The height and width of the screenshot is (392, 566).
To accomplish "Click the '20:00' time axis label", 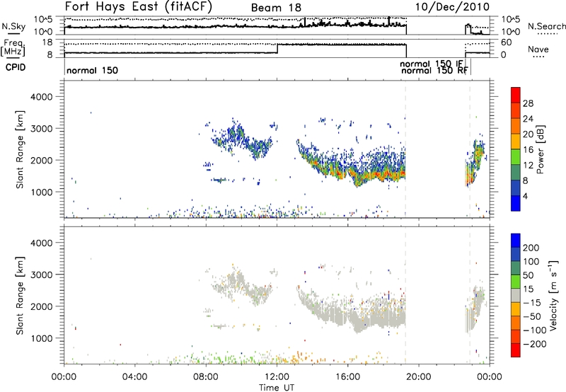I will 419,377.
